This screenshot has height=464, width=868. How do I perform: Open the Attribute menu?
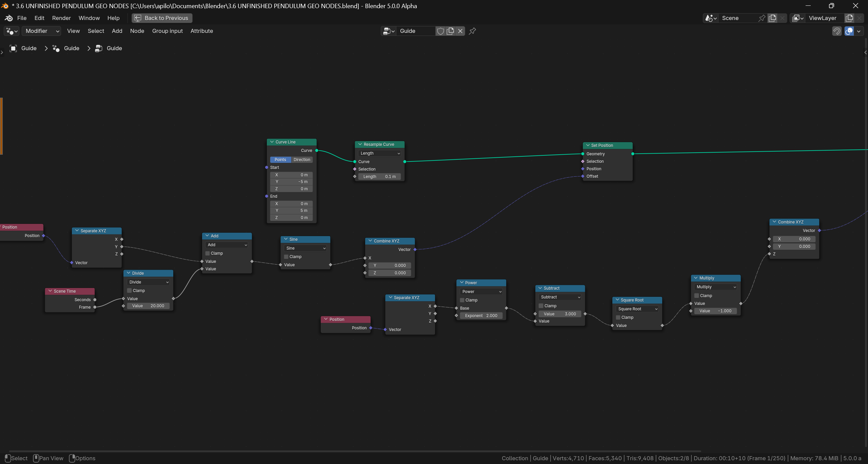(202, 31)
